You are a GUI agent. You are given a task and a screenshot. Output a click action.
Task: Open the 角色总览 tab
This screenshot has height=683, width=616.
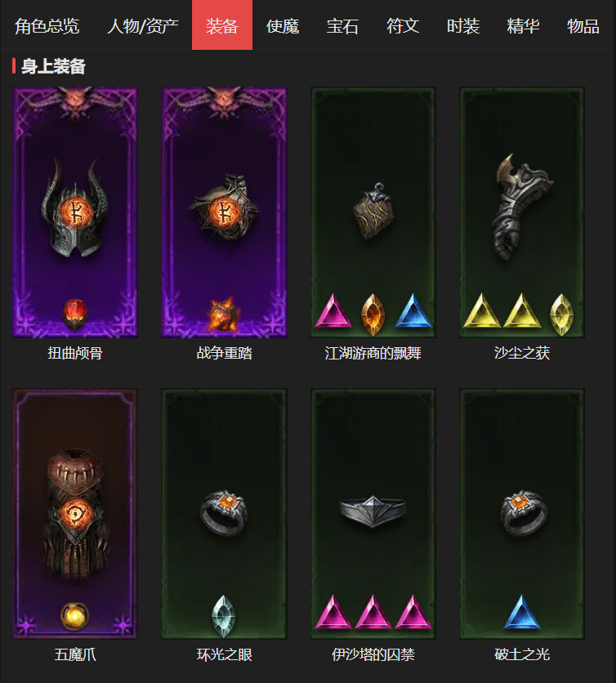click(47, 26)
